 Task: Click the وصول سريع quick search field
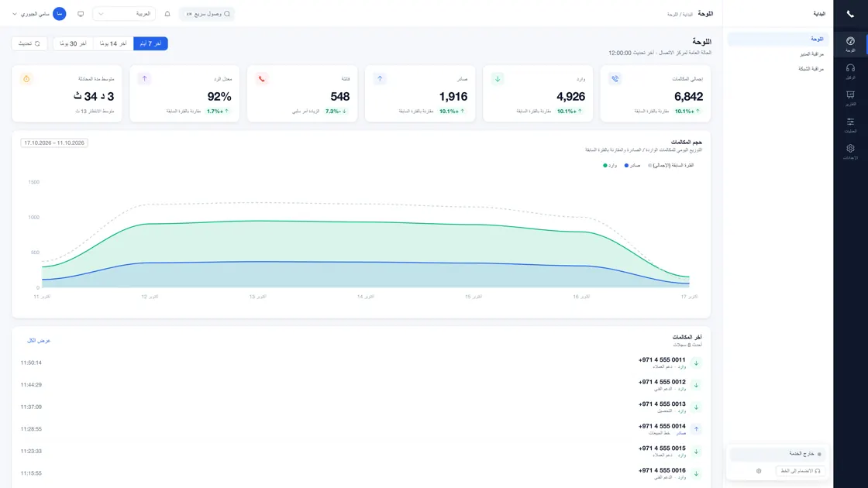(208, 14)
